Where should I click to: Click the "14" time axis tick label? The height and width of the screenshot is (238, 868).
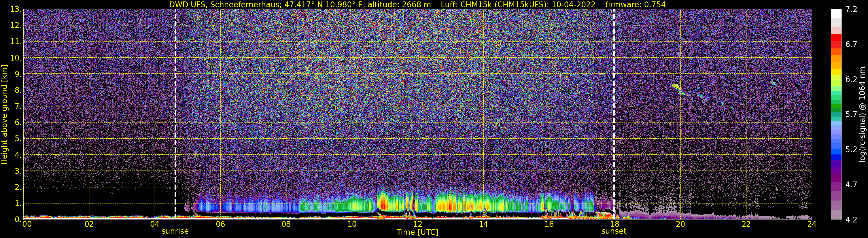483,224
